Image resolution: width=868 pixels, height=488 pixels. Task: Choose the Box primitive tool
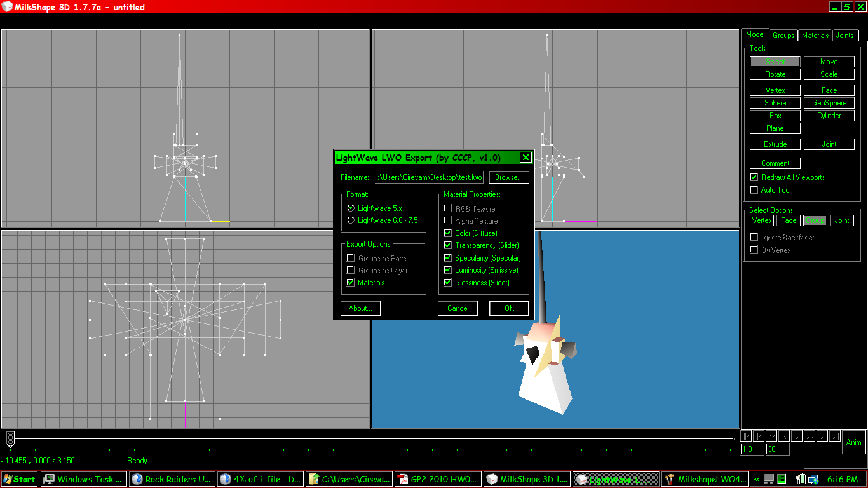tap(775, 116)
